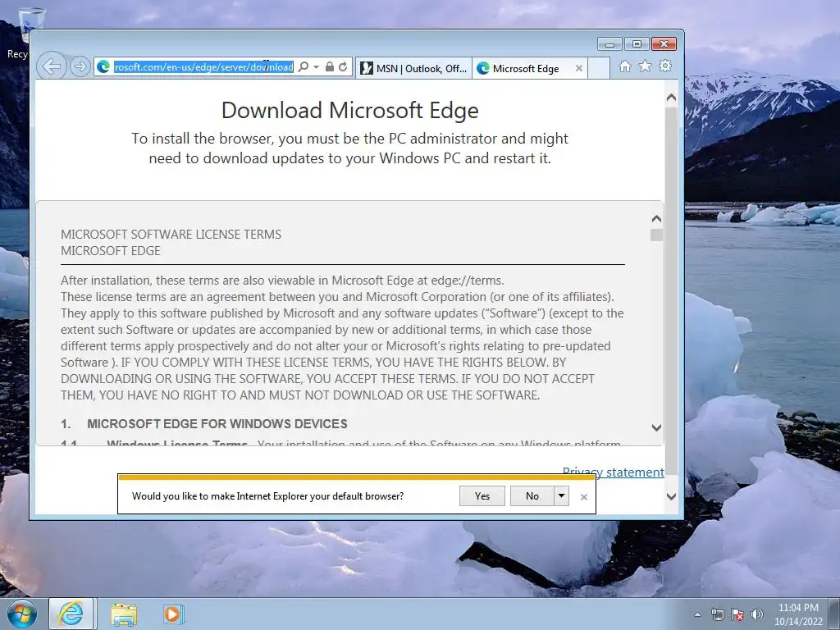This screenshot has width=840, height=630.
Task: Click the main page vertical scrollbar thumb
Action: coord(671,292)
